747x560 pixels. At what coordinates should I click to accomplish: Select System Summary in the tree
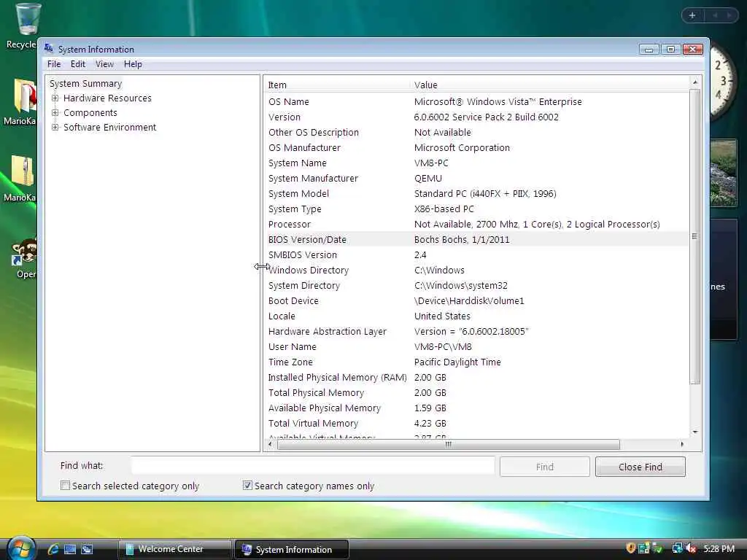pyautogui.click(x=86, y=83)
